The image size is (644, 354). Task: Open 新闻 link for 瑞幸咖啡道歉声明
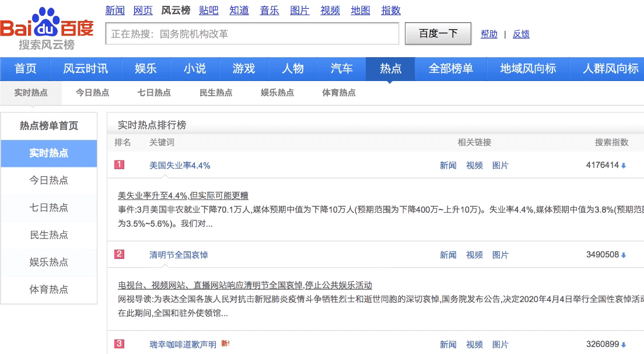[x=448, y=345]
